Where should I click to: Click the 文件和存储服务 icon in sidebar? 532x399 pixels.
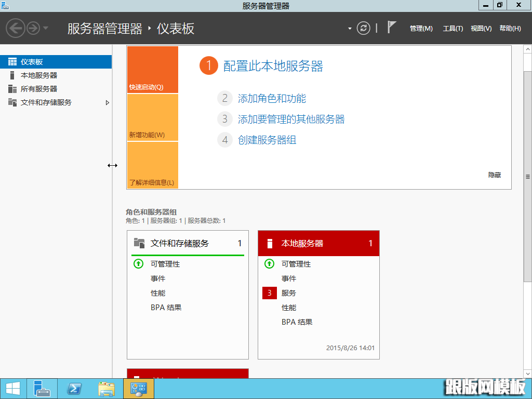click(12, 102)
